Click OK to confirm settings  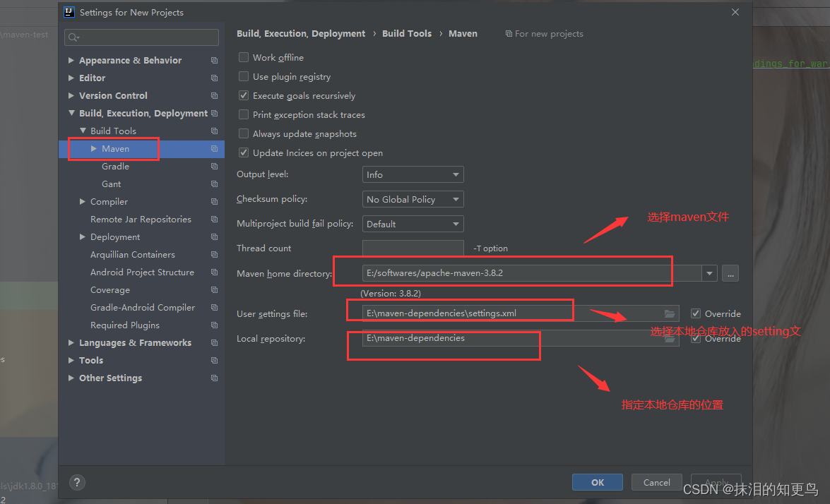tap(598, 482)
